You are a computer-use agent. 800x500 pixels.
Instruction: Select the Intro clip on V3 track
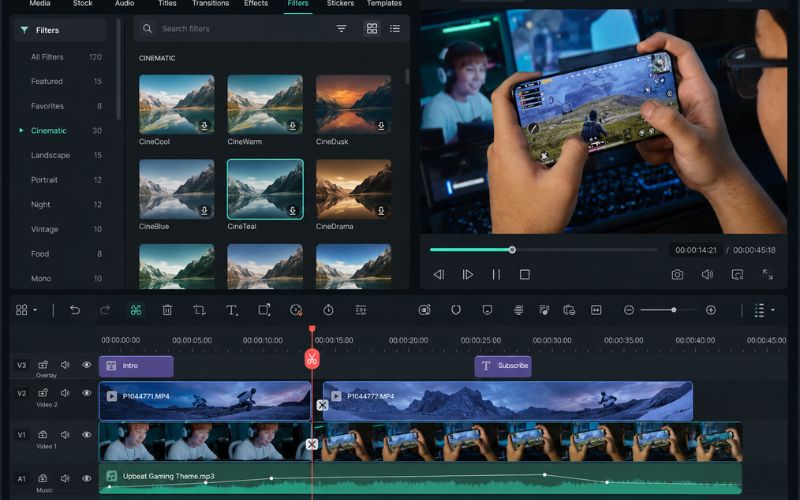coord(136,366)
